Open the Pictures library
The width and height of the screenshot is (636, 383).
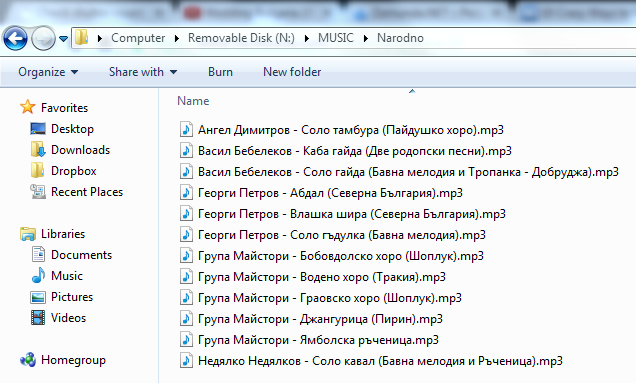(72, 297)
